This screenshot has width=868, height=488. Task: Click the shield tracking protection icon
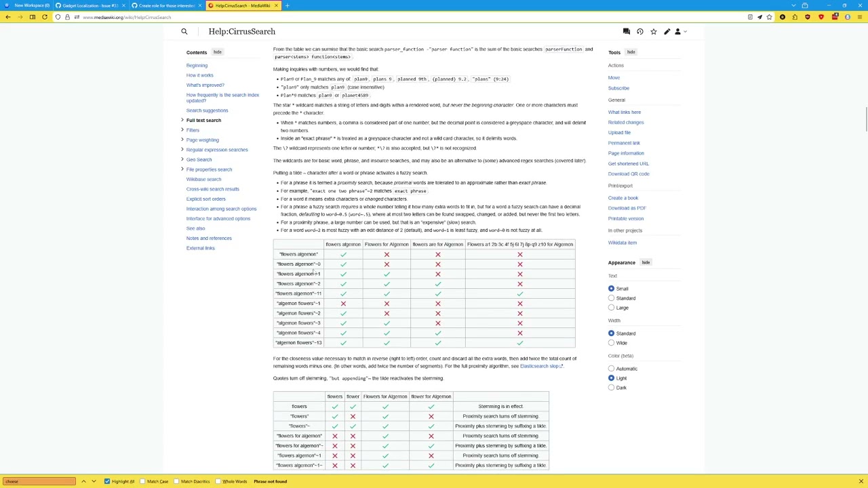point(58,17)
